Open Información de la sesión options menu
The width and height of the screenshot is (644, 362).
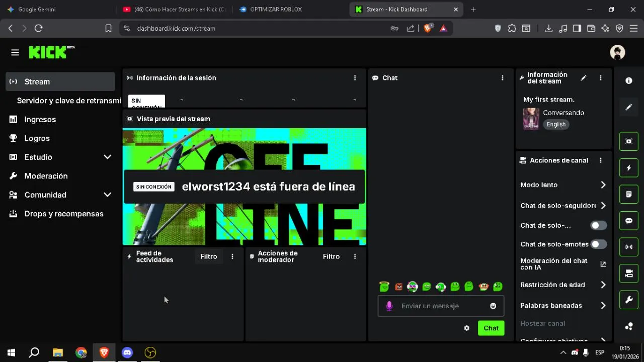coord(355,78)
